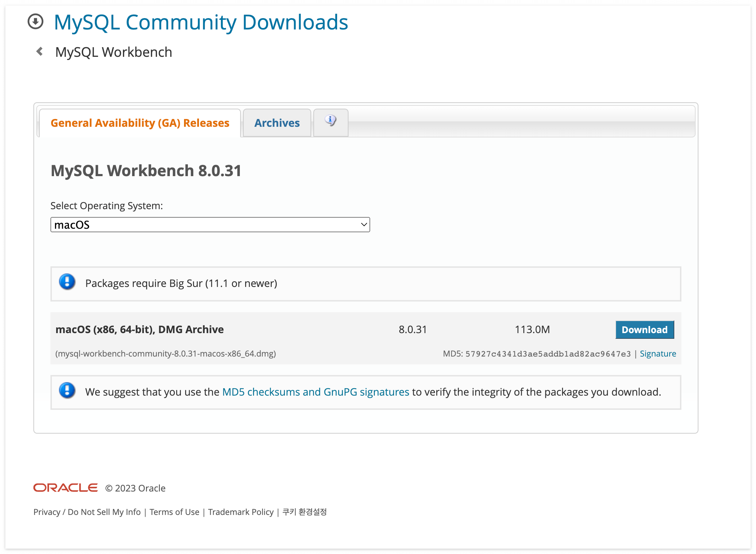
Task: Click the 쿠키 환경설정 cookie preferences link
Action: [x=304, y=512]
